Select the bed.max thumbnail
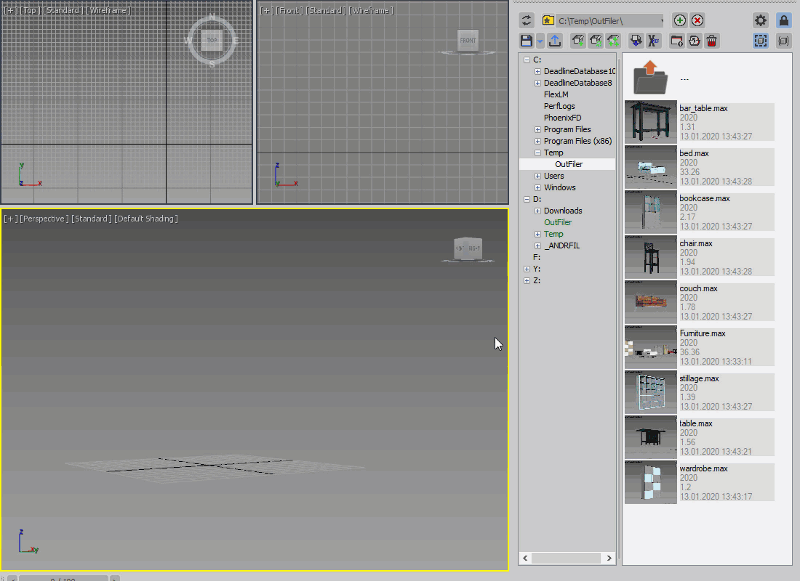The width and height of the screenshot is (800, 581). pos(651,167)
